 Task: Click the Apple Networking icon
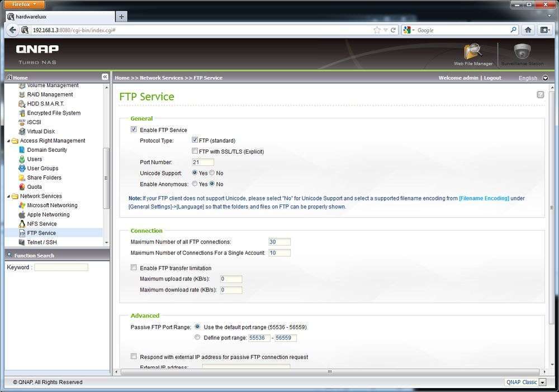click(22, 214)
